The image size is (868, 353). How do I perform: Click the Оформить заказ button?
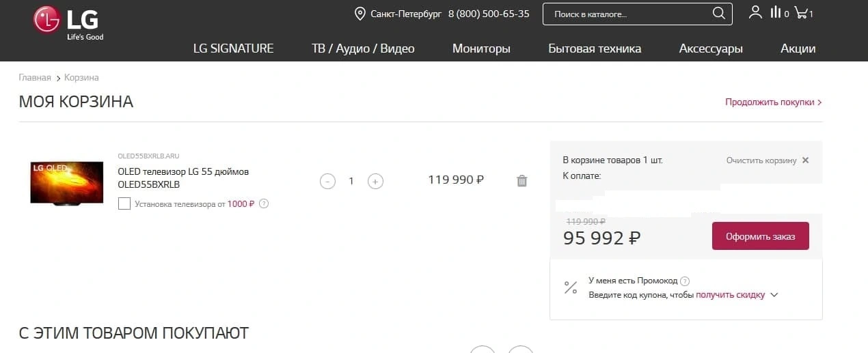[x=761, y=236]
